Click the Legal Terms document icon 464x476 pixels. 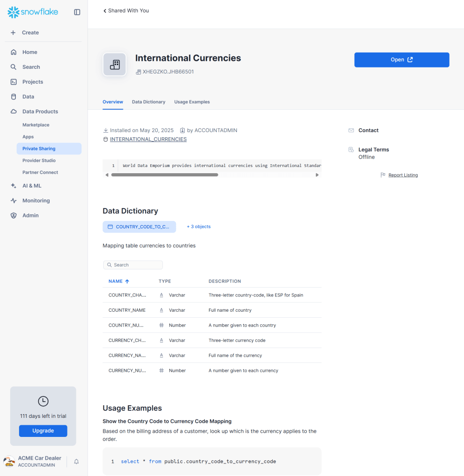351,150
